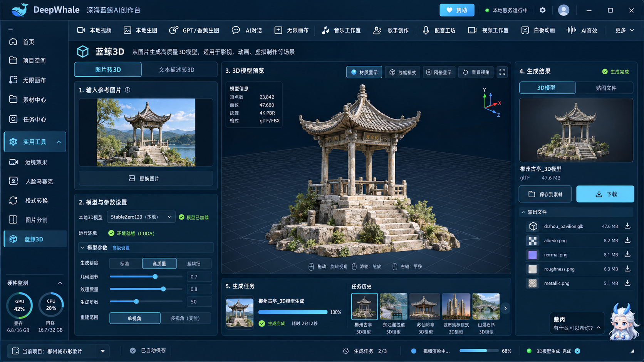Viewport: 644px width, 362px height.
Task: Go to 任务中心 in the sidebar
Action: (x=35, y=119)
